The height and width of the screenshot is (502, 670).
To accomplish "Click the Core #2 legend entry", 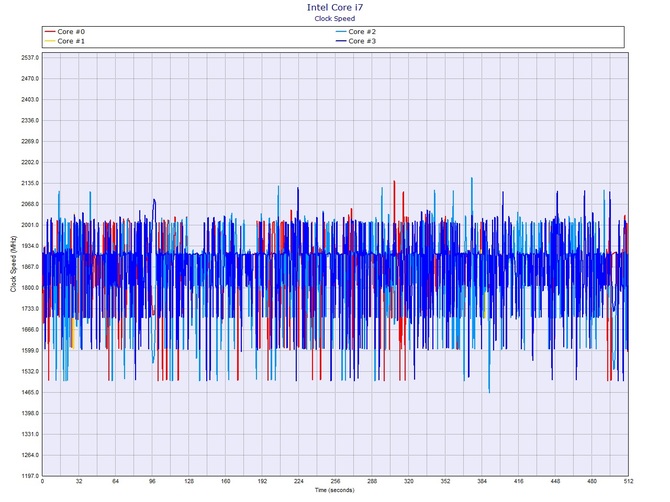I will tap(356, 32).
